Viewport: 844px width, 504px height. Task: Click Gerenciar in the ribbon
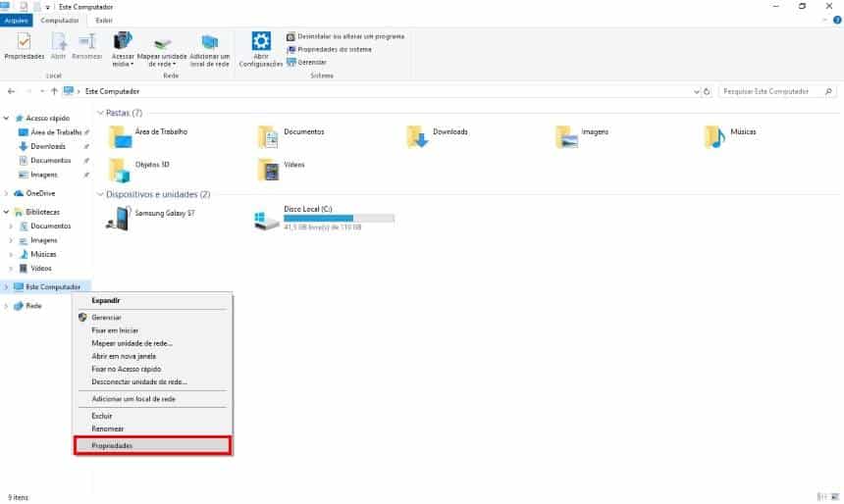(306, 63)
